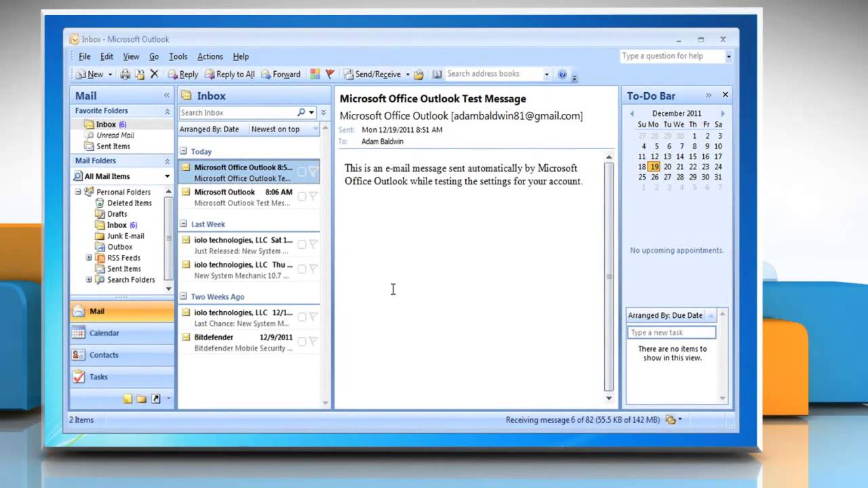Open the Drafts folder
The width and height of the screenshot is (868, 488).
pyautogui.click(x=111, y=214)
